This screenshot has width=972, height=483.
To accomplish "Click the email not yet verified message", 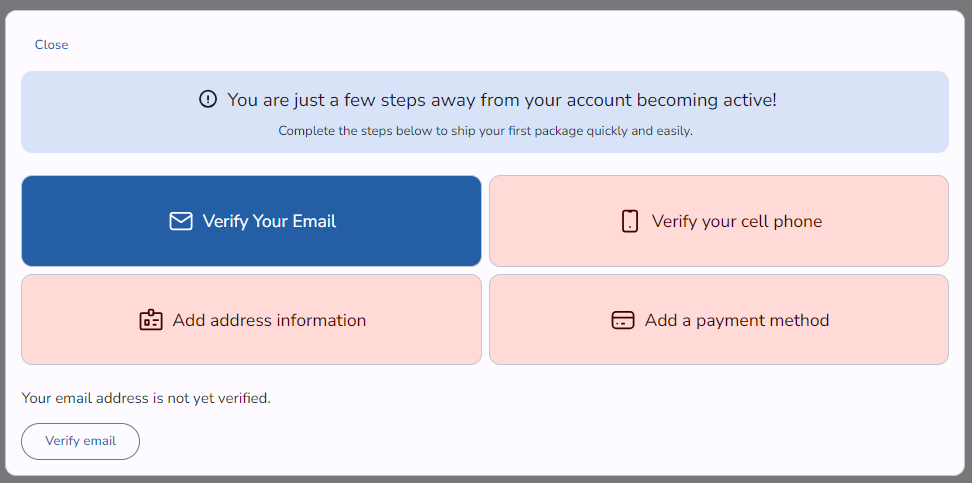I will point(146,398).
